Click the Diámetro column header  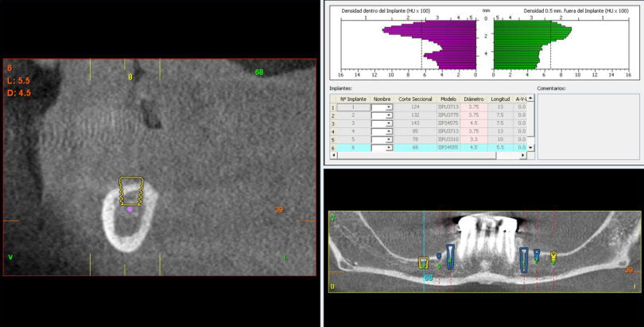473,99
